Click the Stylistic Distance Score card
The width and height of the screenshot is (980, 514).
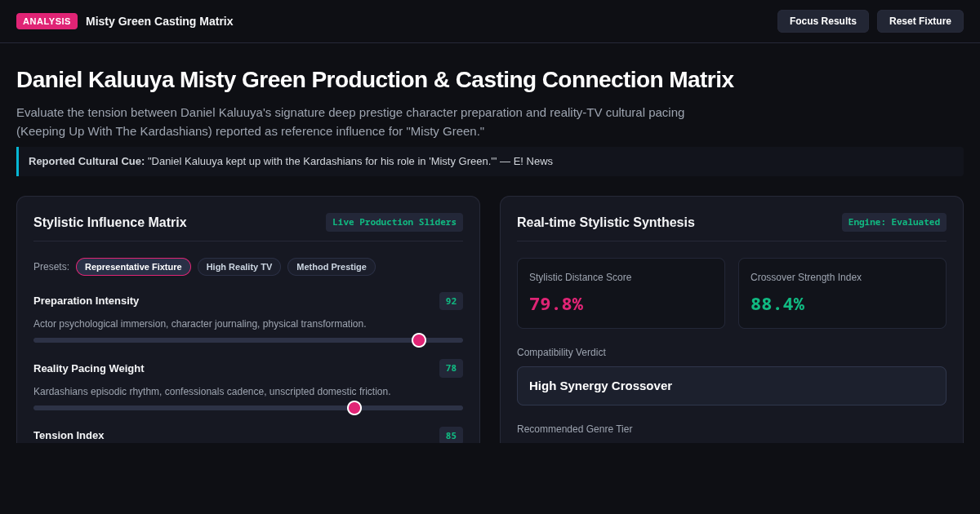621,294
